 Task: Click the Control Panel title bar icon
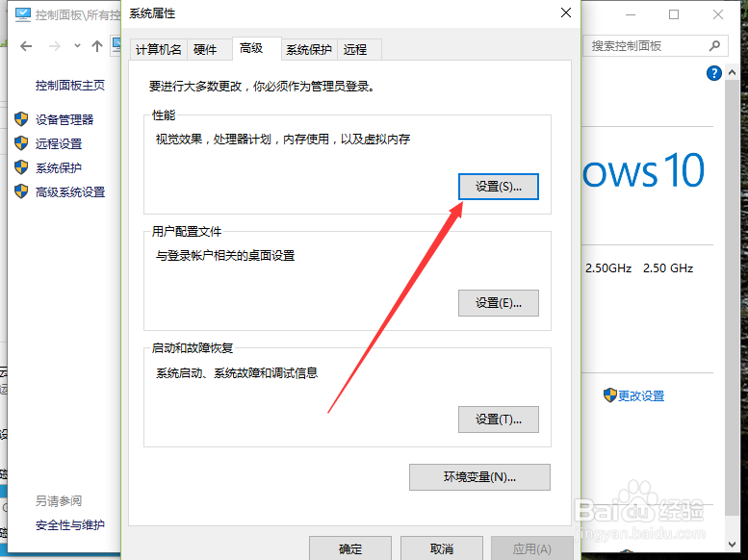(x=22, y=14)
